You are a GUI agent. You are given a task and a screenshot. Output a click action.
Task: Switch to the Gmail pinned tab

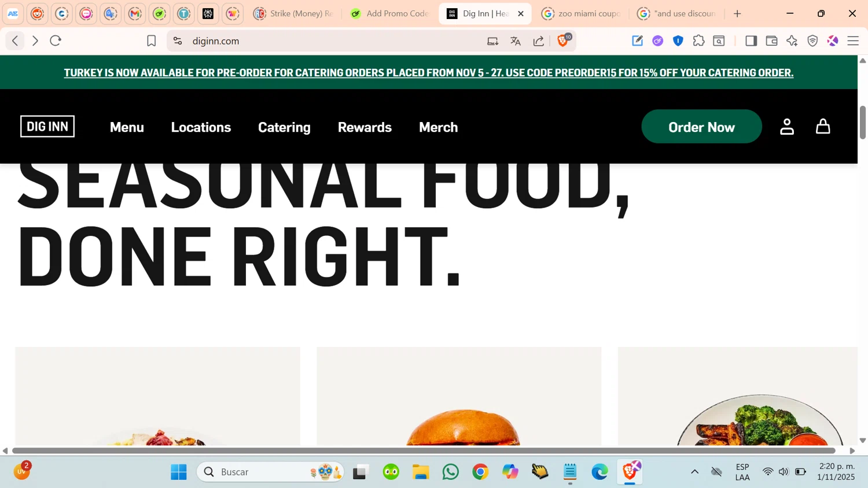[x=135, y=13]
